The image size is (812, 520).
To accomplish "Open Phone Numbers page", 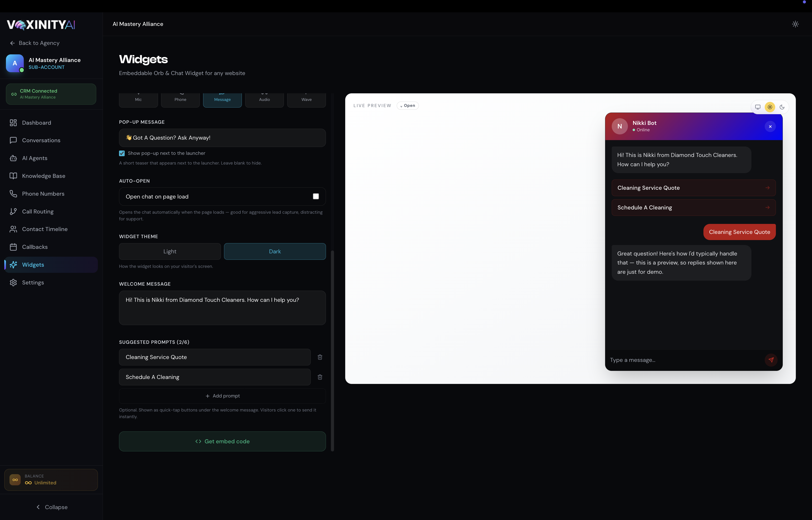I will click(51, 194).
